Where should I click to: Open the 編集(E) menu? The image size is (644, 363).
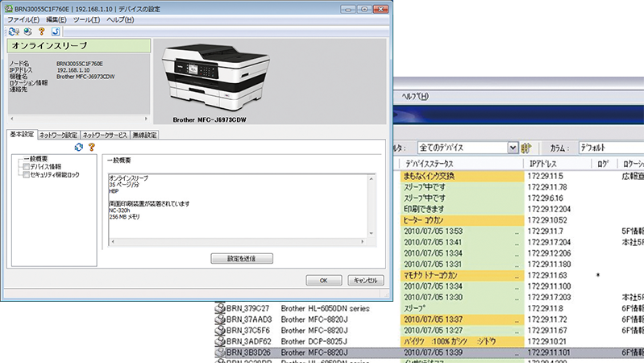56,19
